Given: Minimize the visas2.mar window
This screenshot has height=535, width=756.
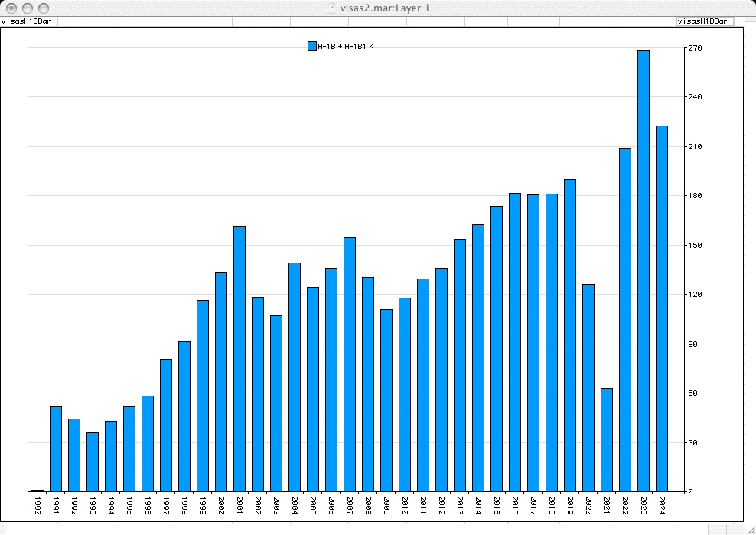Looking at the screenshot, I should coord(26,8).
